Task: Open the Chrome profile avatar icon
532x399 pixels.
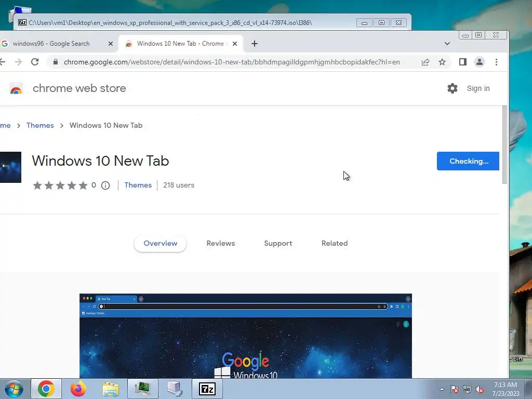Action: 480,62
